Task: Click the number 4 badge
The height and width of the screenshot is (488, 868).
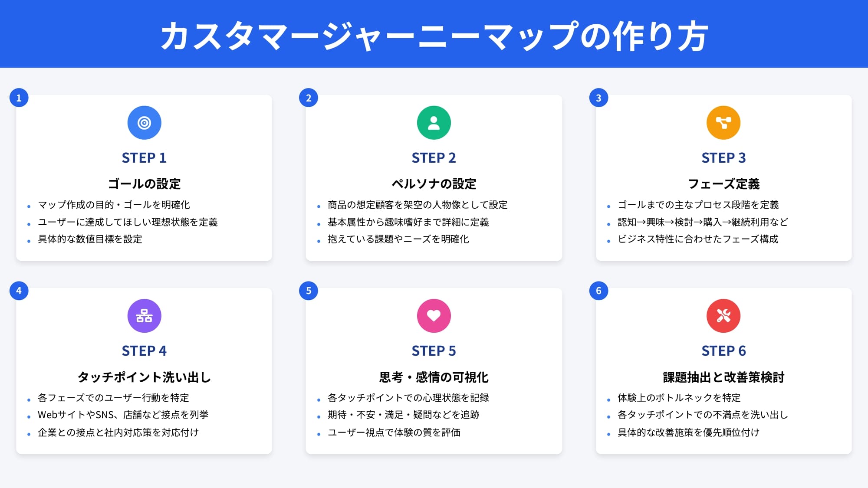Action: click(x=19, y=291)
